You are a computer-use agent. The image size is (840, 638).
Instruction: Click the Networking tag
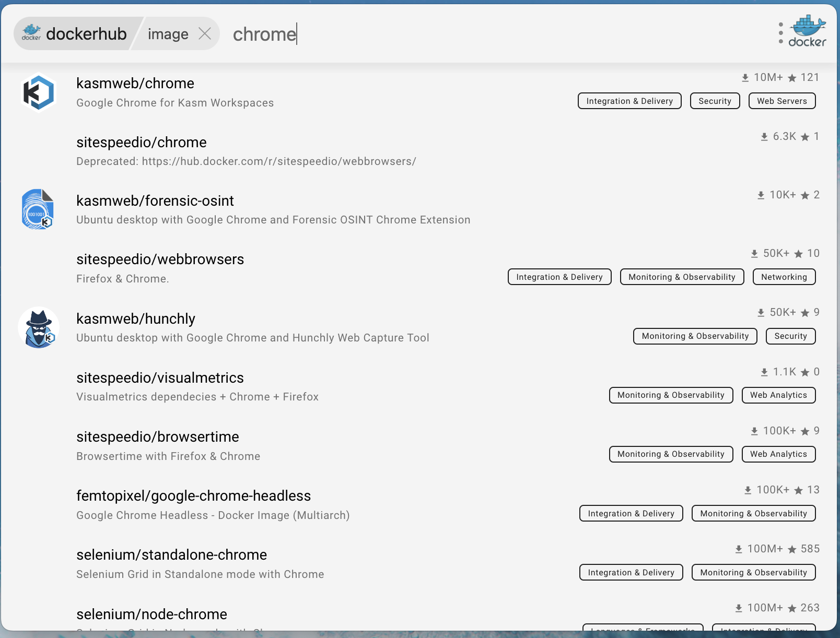click(x=784, y=277)
